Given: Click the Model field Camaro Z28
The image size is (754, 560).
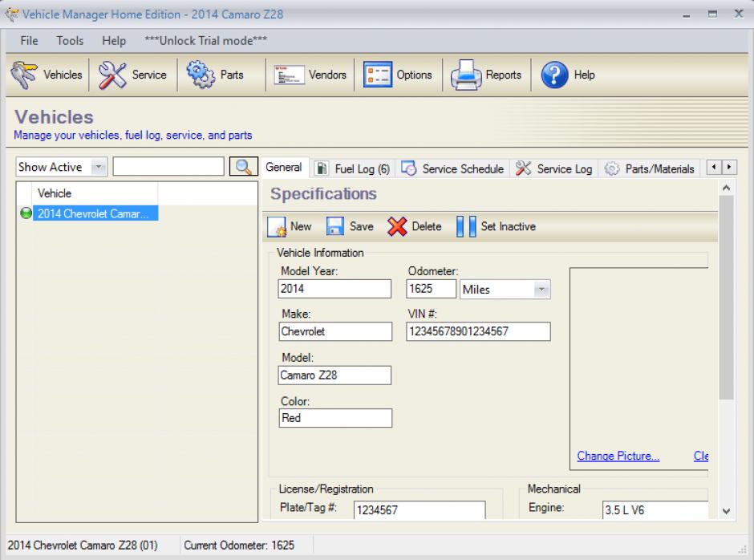Looking at the screenshot, I should 334,375.
